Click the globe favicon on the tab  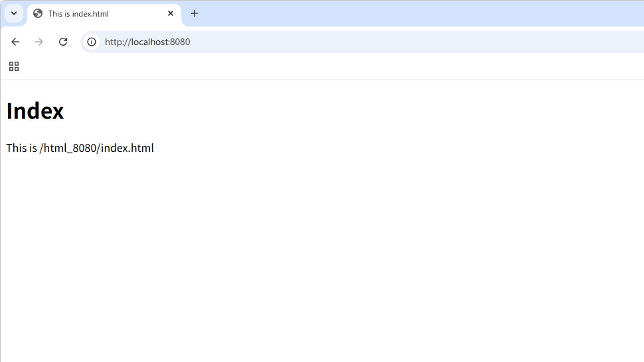38,13
